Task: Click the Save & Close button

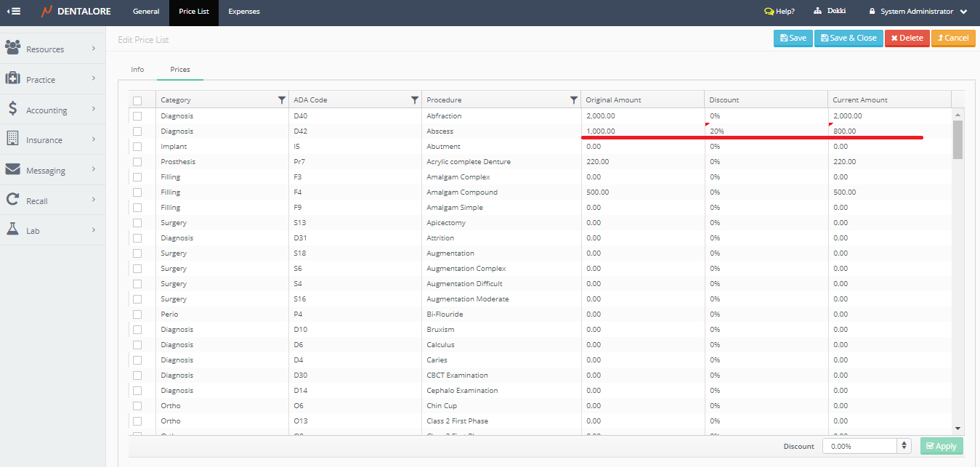Action: pyautogui.click(x=848, y=38)
